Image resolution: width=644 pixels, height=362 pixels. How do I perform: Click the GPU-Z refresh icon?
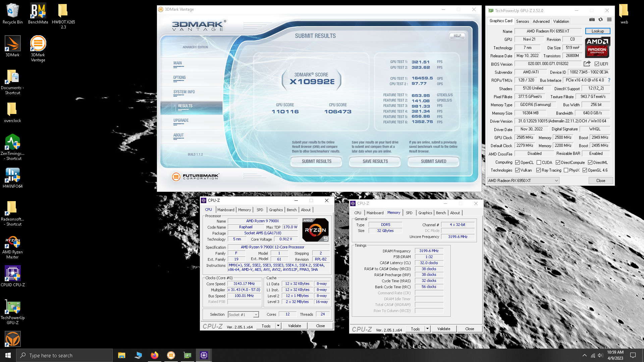click(600, 20)
